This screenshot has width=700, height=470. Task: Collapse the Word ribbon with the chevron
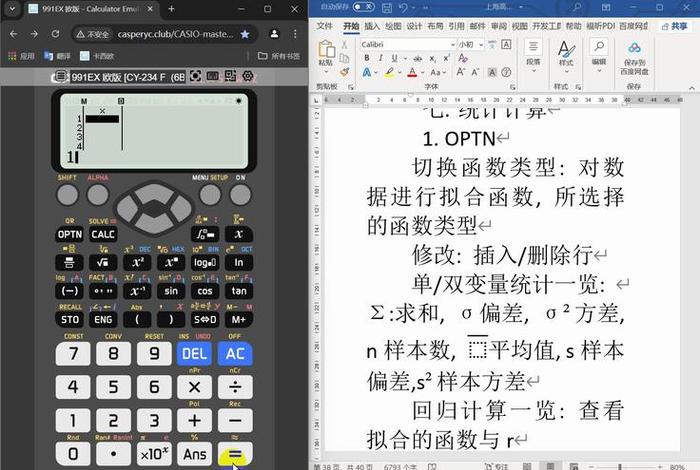(x=692, y=88)
